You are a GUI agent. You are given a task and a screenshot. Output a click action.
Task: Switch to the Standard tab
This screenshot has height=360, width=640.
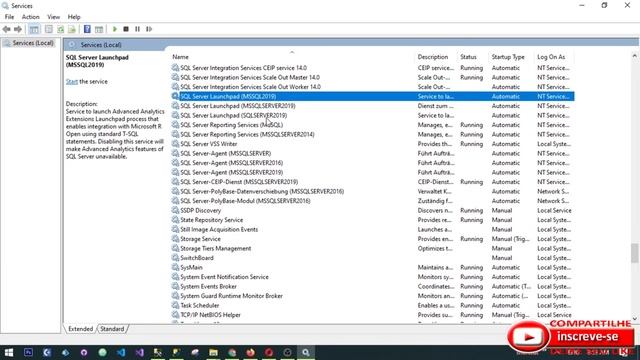[x=112, y=329]
